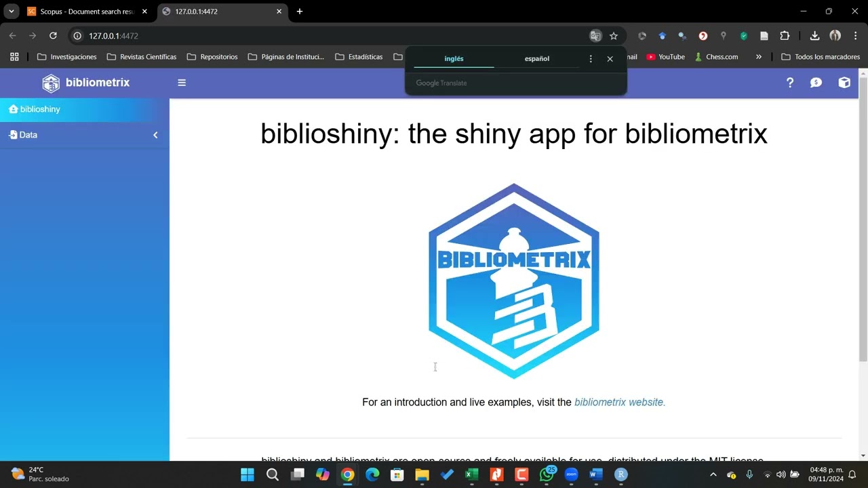
Task: Go forward with the browser forward arrow
Action: [33, 36]
